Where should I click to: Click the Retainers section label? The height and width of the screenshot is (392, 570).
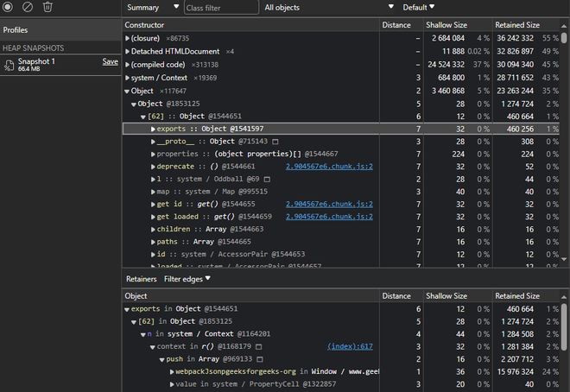(141, 279)
